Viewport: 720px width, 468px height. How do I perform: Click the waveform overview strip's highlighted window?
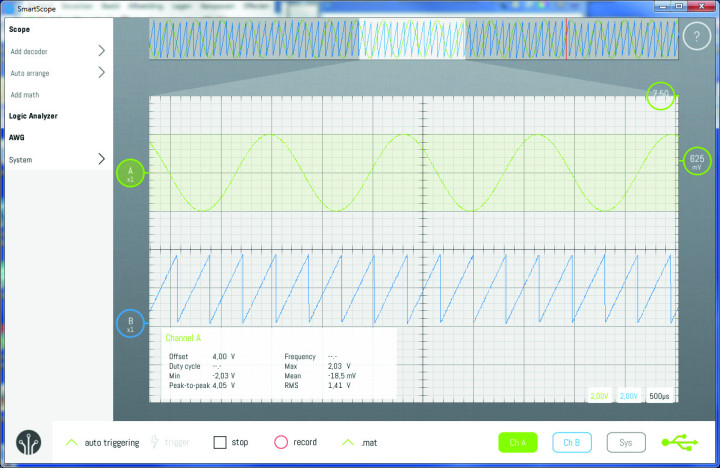click(x=412, y=40)
